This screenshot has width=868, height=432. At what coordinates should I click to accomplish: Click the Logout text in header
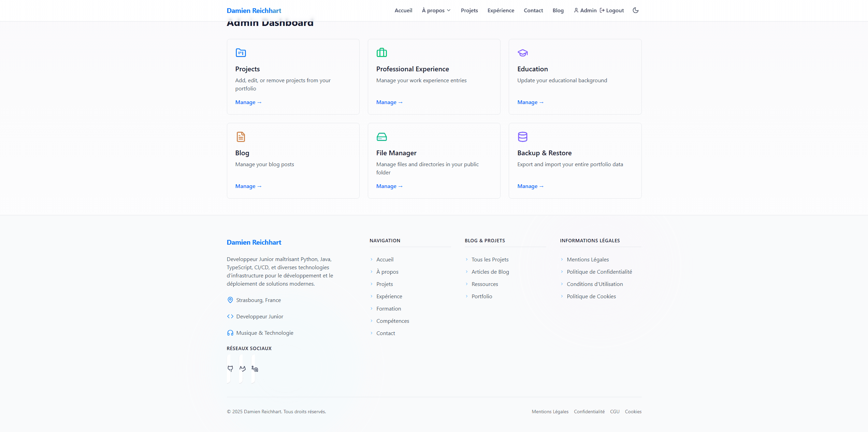tap(615, 10)
